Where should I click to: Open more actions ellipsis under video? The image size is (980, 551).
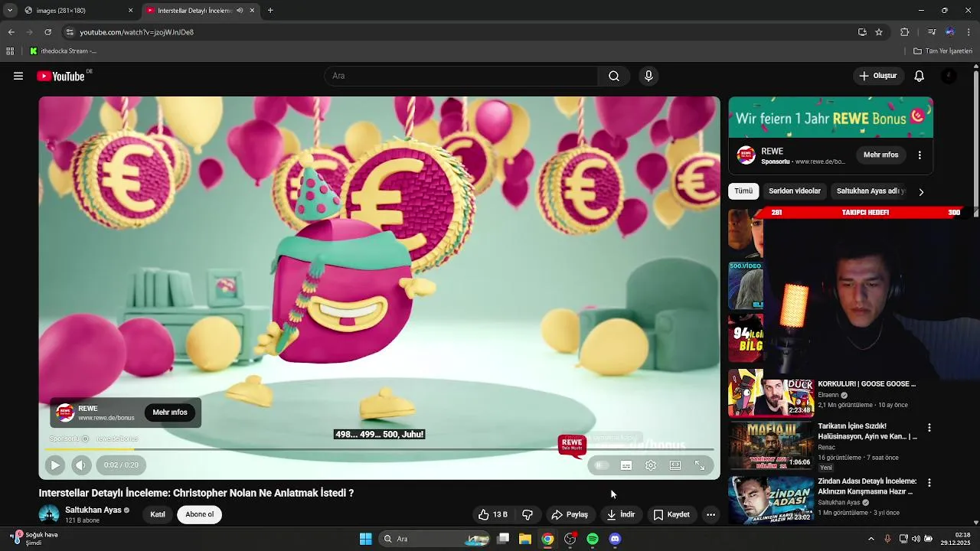710,514
